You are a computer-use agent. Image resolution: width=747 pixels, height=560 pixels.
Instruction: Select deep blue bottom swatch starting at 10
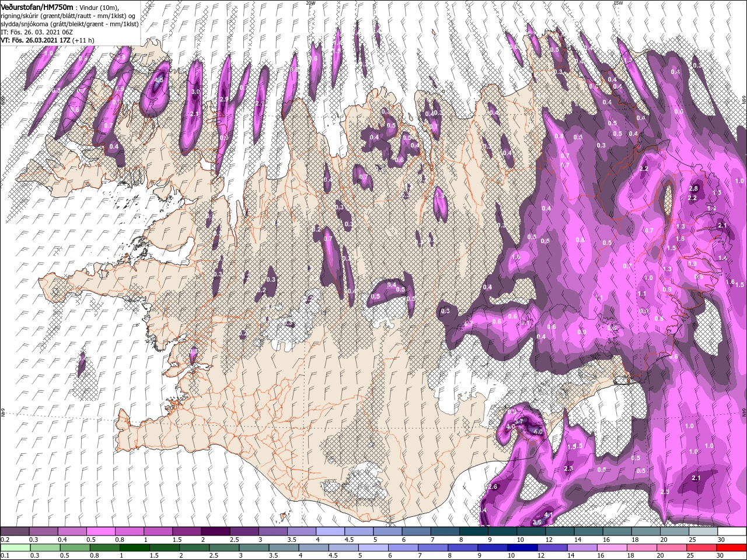point(522,548)
